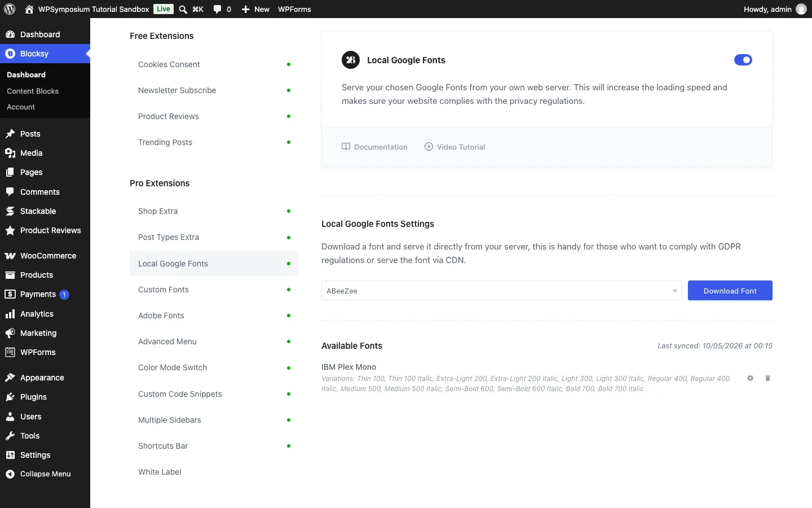Click the WordPress logo icon
The image size is (812, 508).
10,9
